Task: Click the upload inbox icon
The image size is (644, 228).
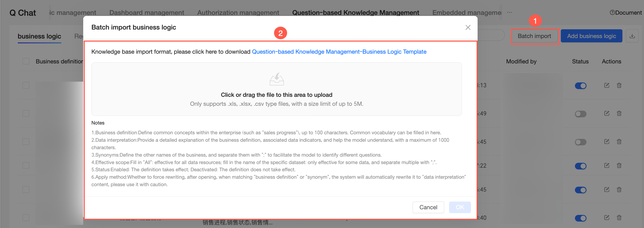Action: point(277,79)
